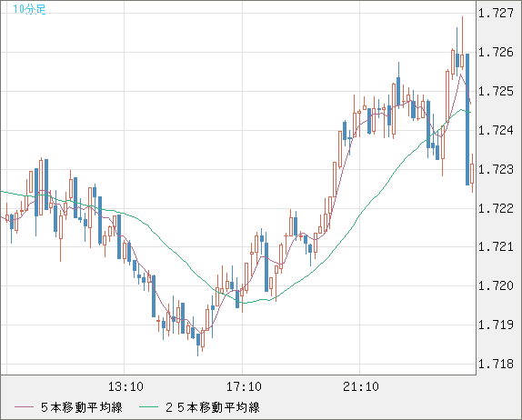Image resolution: width=522 pixels, height=420 pixels.
Task: Click the tall blue candle at chart's right edge
Action: click(x=467, y=119)
